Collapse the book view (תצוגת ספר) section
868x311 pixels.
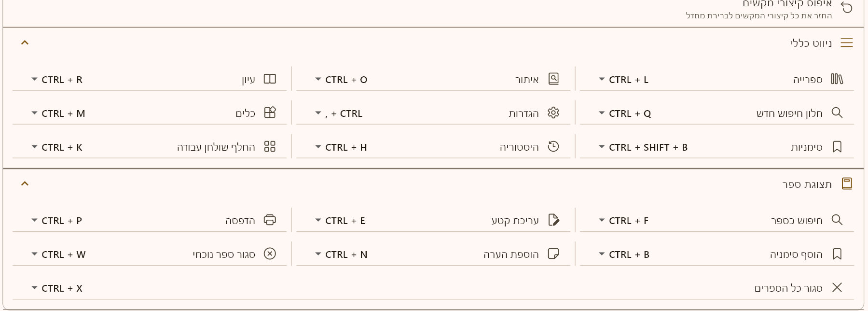click(25, 184)
